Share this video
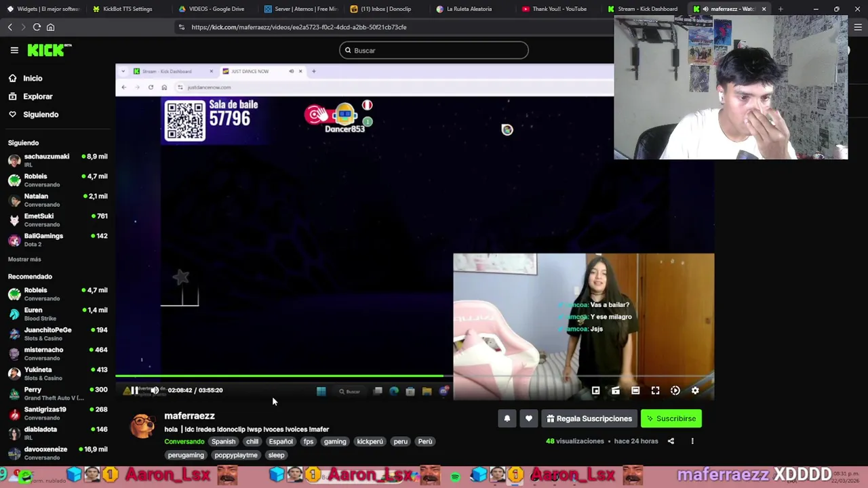The image size is (868, 488). (671, 441)
